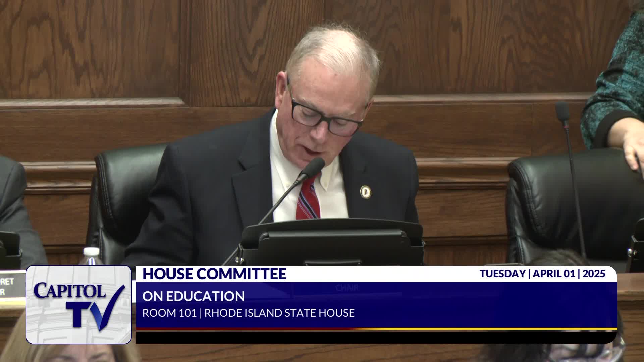The width and height of the screenshot is (644, 362).
Task: Click the ROOM 101 location line
Action: (x=169, y=313)
